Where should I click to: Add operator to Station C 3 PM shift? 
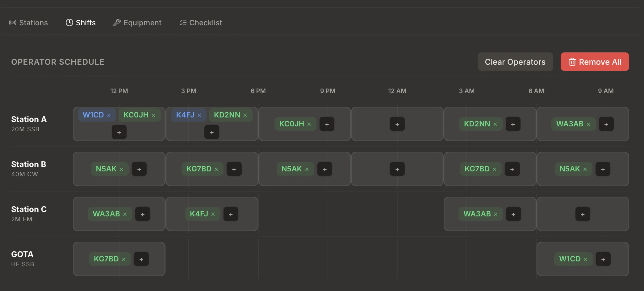231,214
